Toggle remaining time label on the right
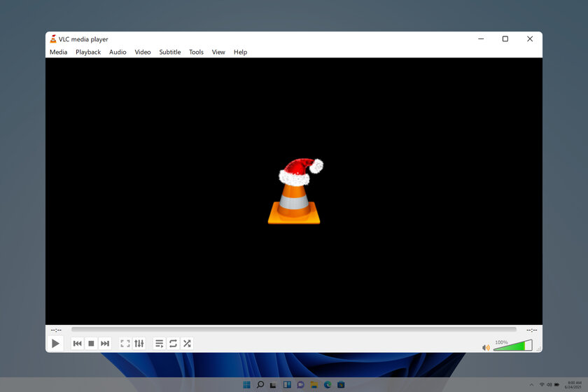Screen dimensions: 588x392 [531, 330]
